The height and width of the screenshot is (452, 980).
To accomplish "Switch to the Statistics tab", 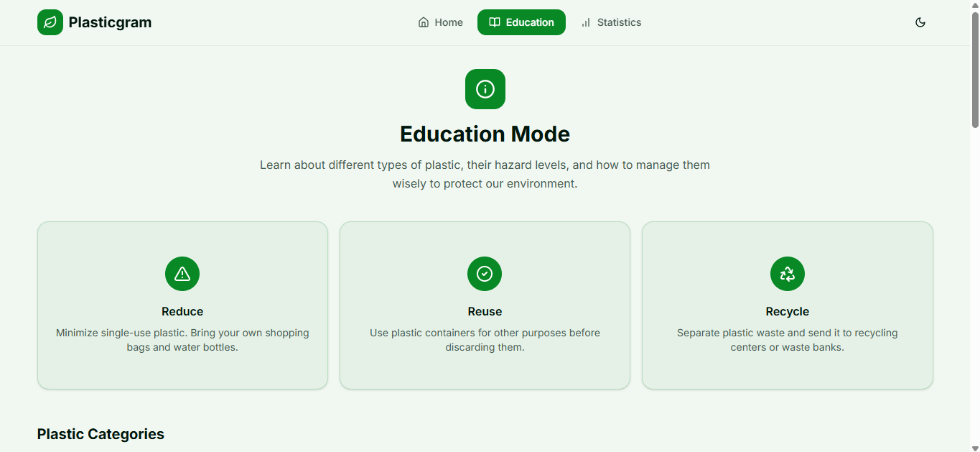I will [x=611, y=22].
